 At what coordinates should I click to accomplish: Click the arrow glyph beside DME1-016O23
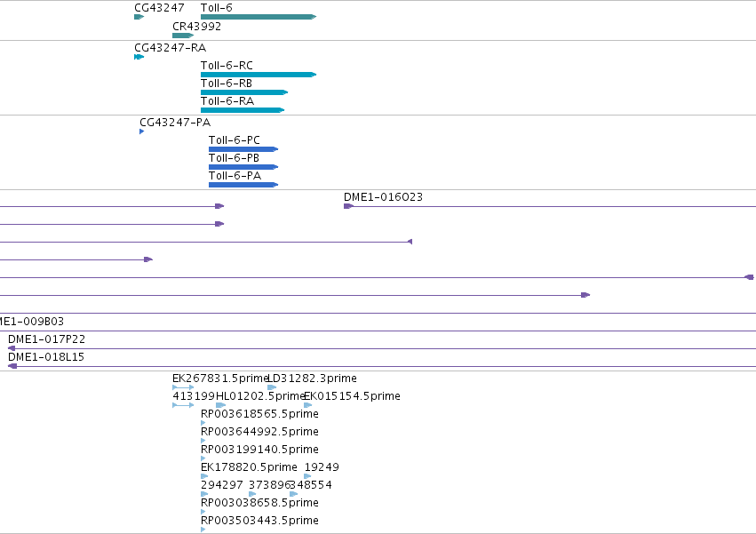point(348,206)
